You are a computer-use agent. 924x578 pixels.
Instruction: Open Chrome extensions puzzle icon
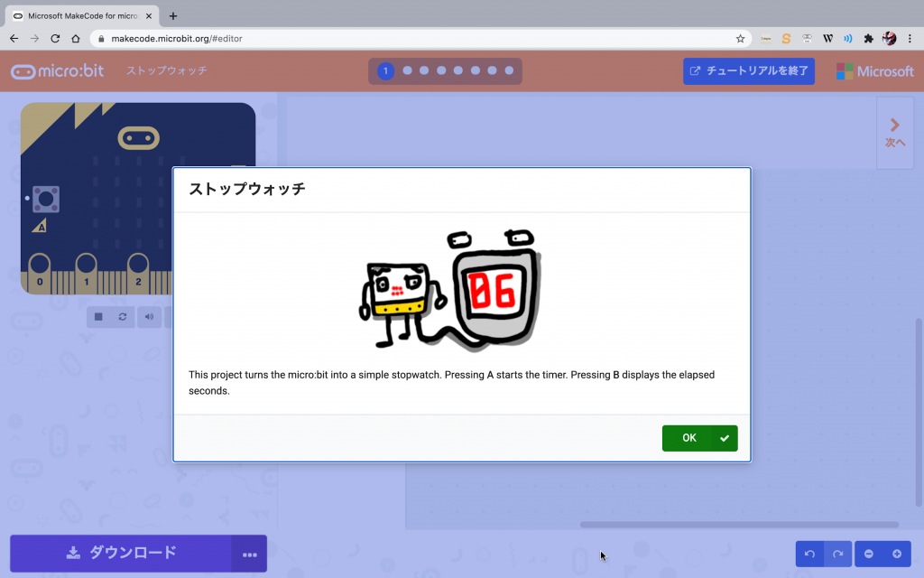pos(868,39)
